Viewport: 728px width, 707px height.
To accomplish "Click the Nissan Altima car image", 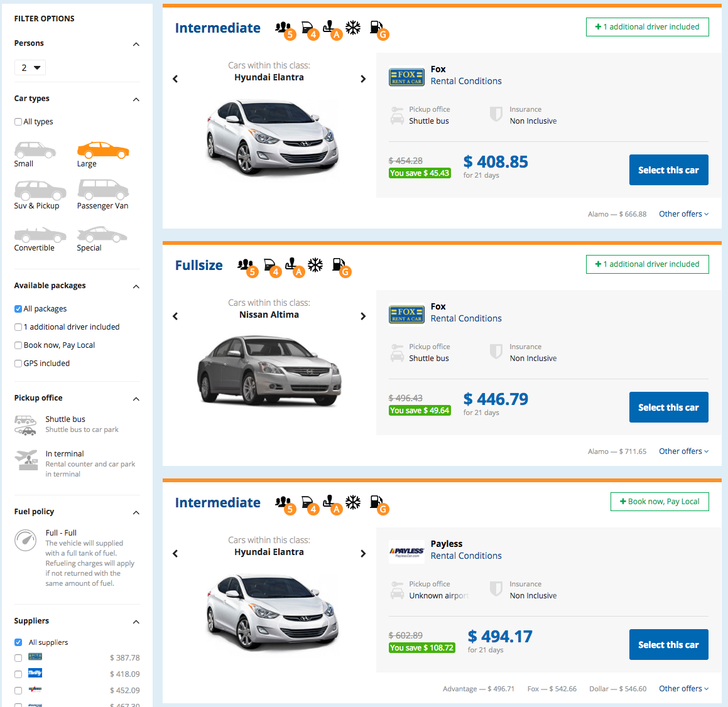I will tap(269, 370).
